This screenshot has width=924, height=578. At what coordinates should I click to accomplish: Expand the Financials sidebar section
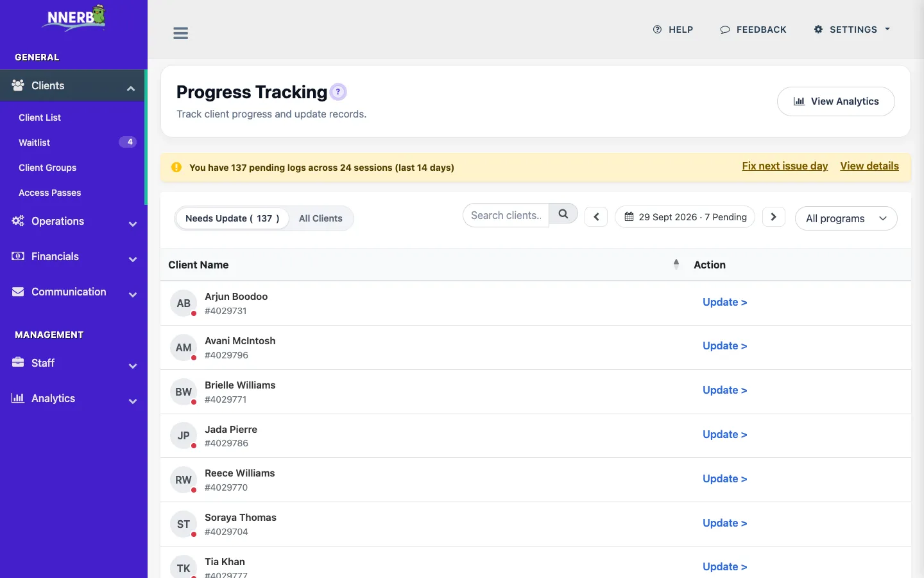pos(74,256)
